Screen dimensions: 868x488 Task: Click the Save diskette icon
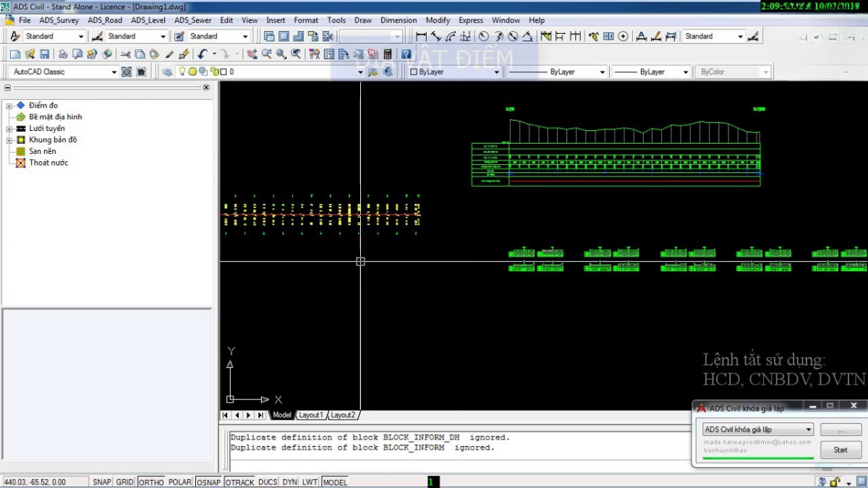(x=44, y=54)
